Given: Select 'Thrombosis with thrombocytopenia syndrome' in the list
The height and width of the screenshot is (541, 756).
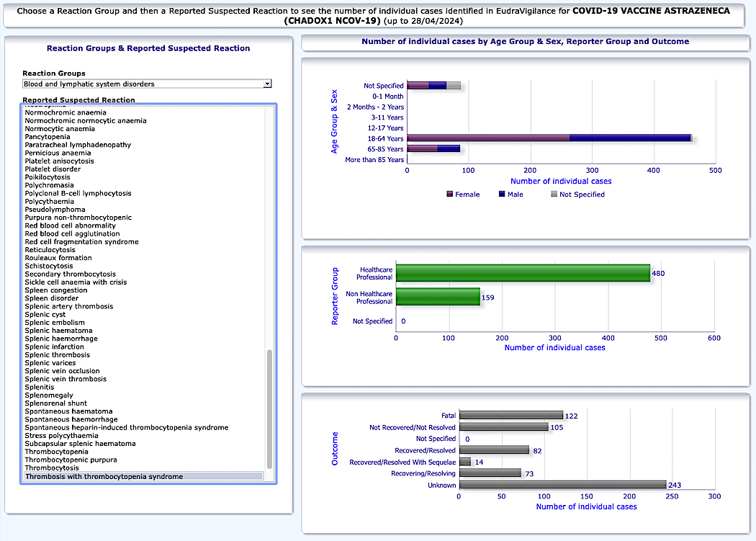Looking at the screenshot, I should (144, 476).
